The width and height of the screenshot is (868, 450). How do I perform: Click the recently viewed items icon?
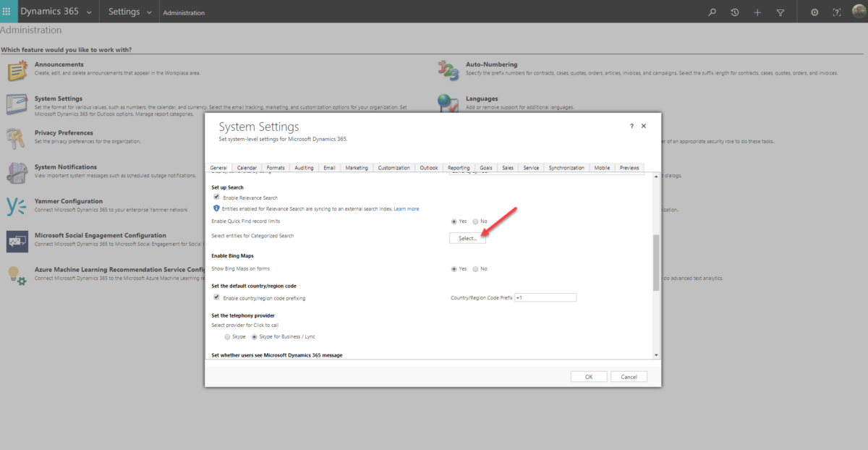pyautogui.click(x=734, y=12)
